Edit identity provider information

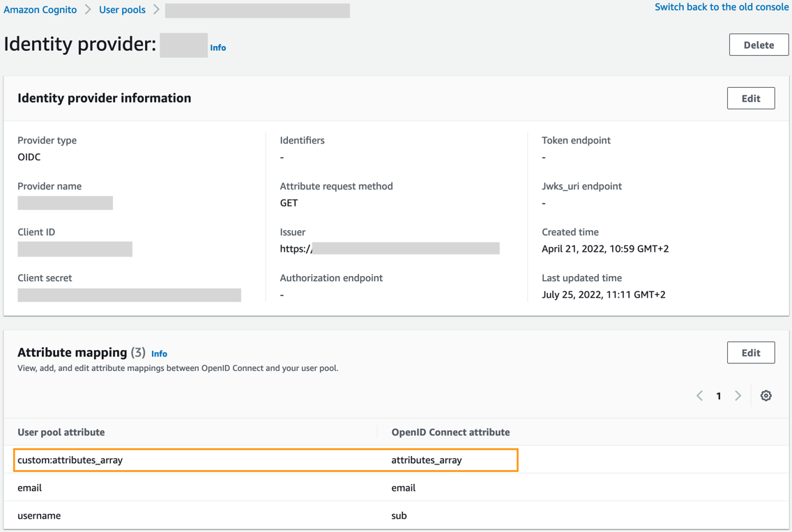[x=751, y=98]
